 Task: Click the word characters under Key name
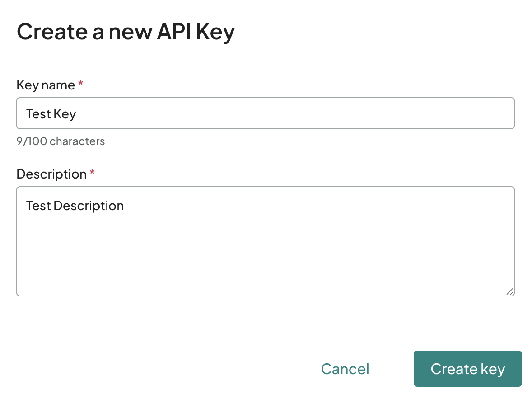[x=77, y=141]
